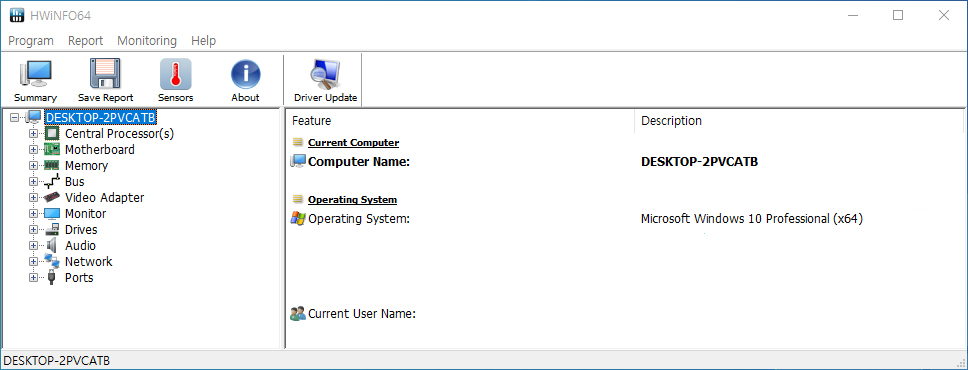Click the Feature column header
This screenshot has width=968, height=370.
click(x=461, y=120)
